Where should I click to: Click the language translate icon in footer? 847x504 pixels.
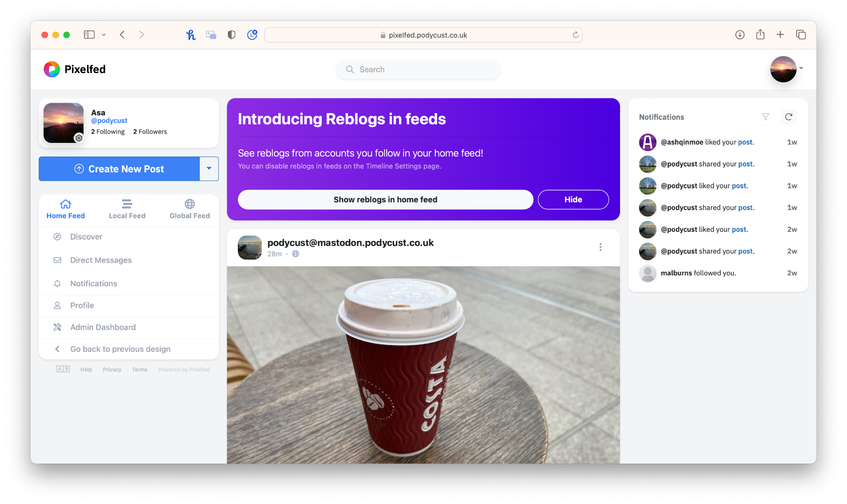(x=63, y=369)
